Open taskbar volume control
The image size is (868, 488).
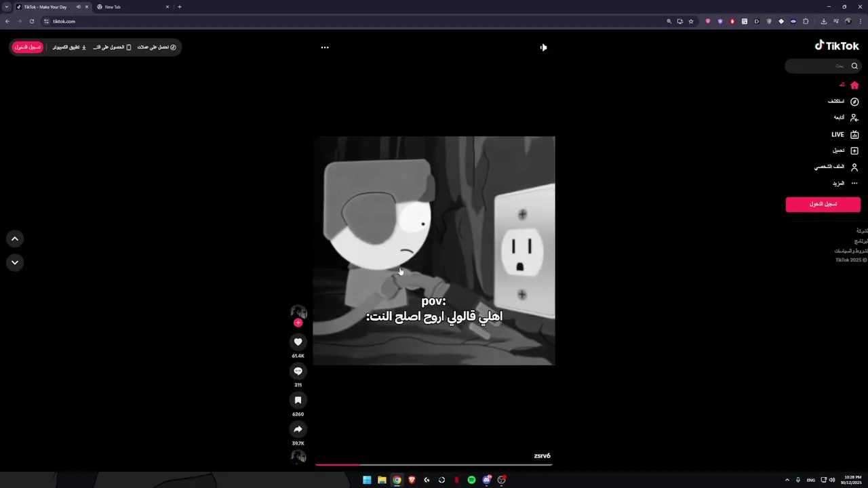tap(831, 480)
